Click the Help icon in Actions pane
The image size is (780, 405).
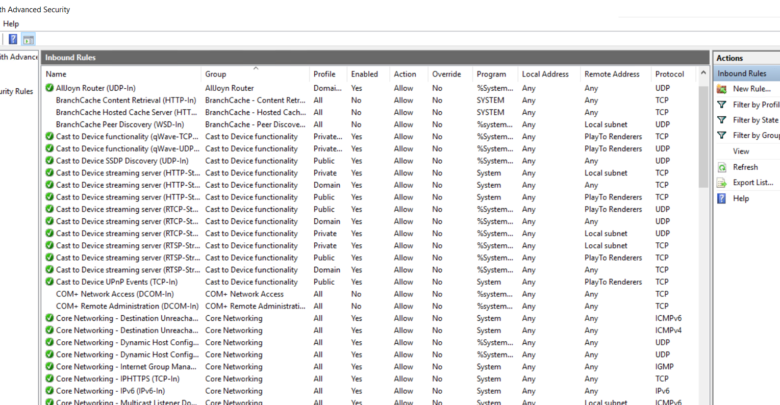[722, 199]
